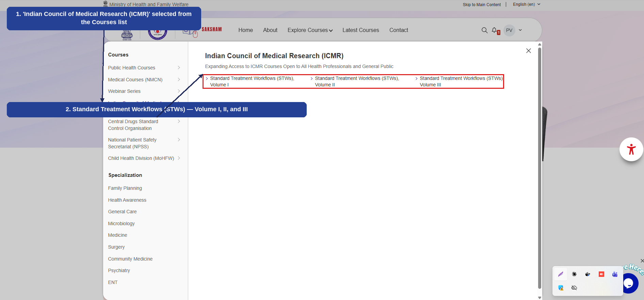Viewport: 644px width, 300px height.
Task: Open red AnyDesk tray icon
Action: tap(601, 274)
